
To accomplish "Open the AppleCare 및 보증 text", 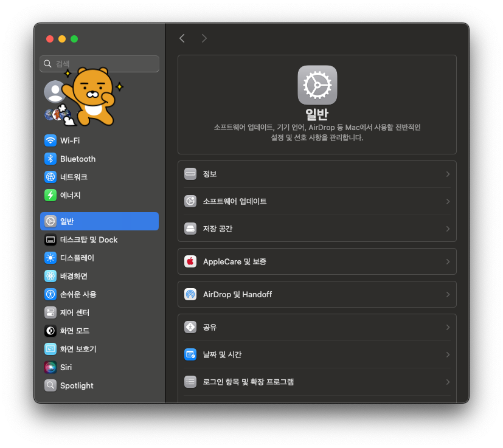I will [x=235, y=261].
